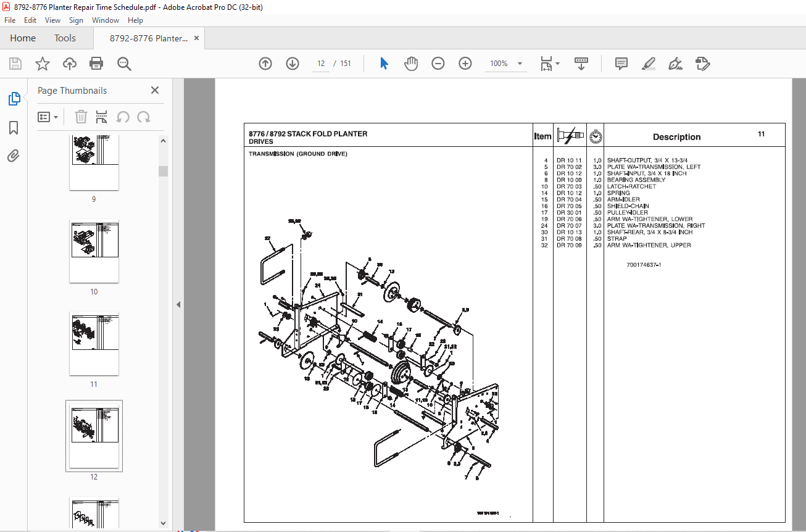The height and width of the screenshot is (532, 806).
Task: Go to next page arrow
Action: [293, 64]
